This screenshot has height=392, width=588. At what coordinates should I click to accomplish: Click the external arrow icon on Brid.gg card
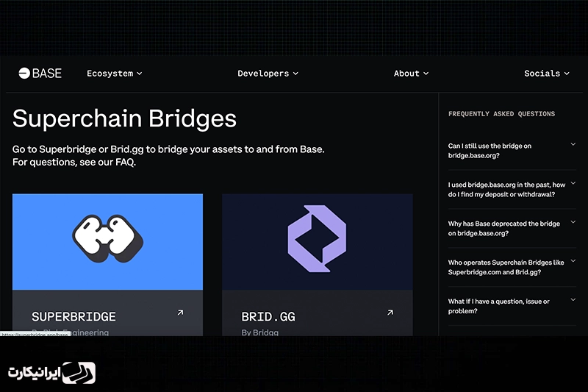[x=390, y=313]
